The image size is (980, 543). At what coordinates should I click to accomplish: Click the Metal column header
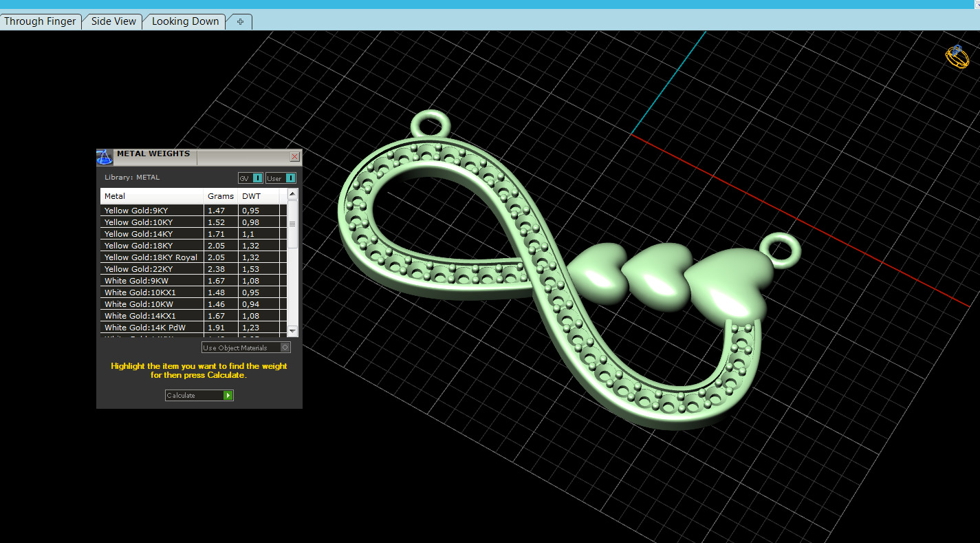[x=153, y=196]
